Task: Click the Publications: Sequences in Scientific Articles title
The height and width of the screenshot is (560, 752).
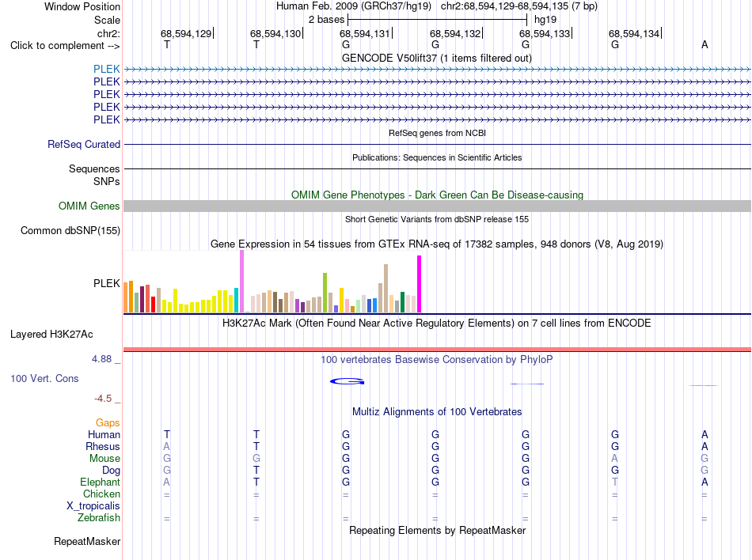Action: coord(437,157)
